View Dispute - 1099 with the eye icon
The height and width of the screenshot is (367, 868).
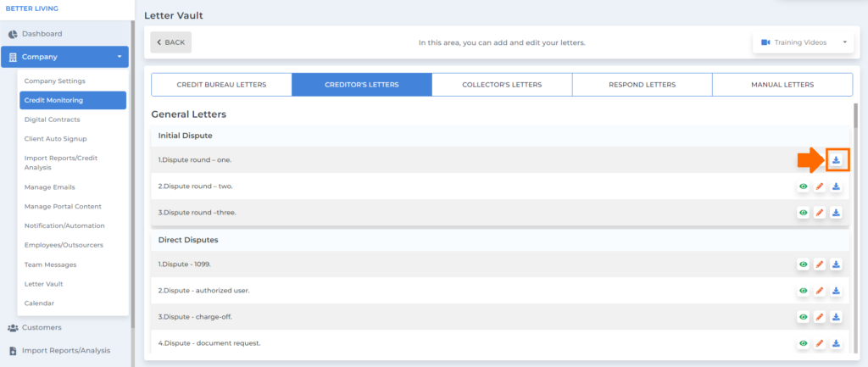click(x=804, y=264)
